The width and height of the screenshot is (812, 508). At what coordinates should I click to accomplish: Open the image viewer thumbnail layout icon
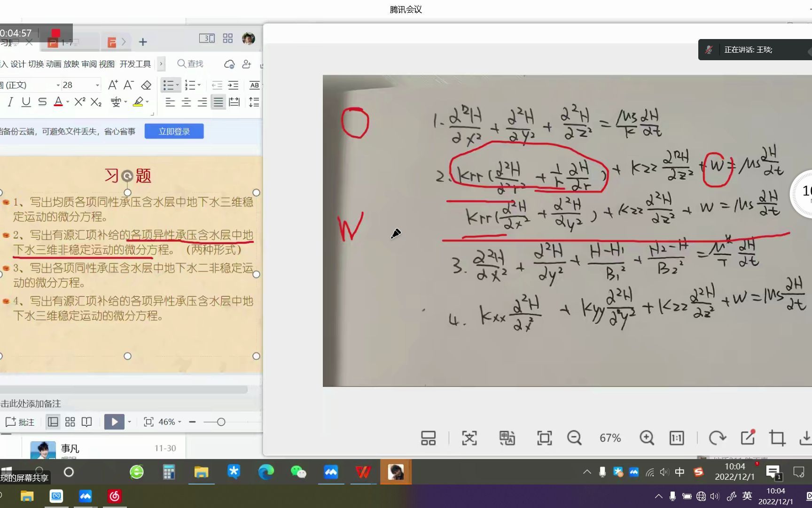tap(428, 438)
